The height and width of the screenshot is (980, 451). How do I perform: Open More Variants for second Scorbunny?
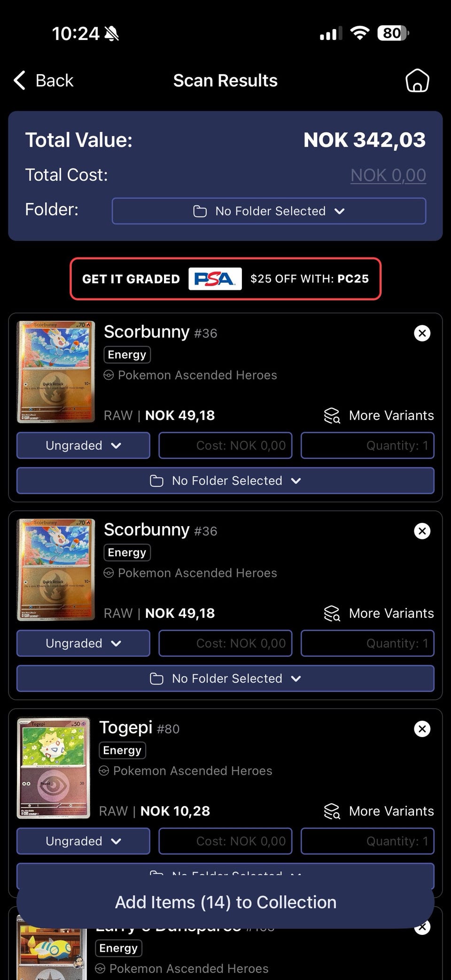(x=379, y=613)
